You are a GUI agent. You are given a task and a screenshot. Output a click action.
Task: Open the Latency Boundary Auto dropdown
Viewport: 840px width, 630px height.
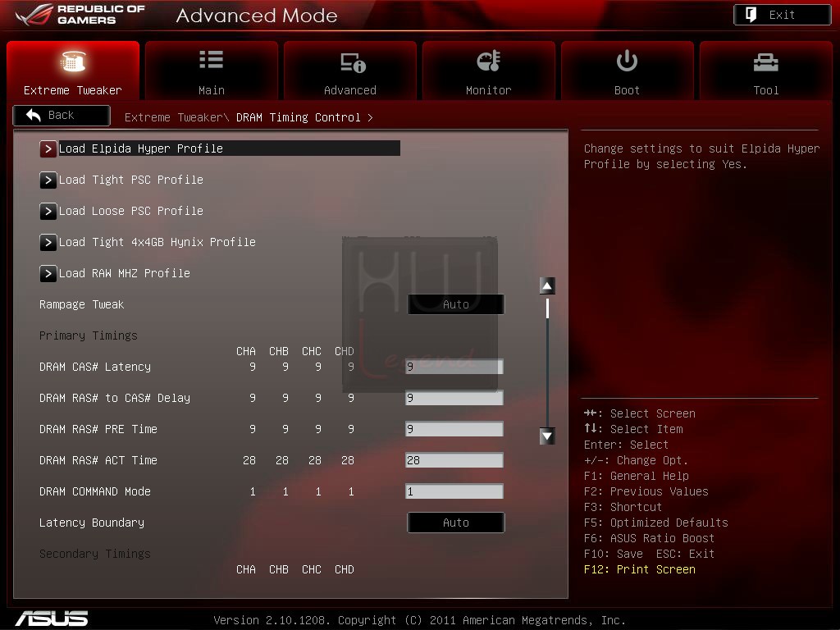click(456, 523)
